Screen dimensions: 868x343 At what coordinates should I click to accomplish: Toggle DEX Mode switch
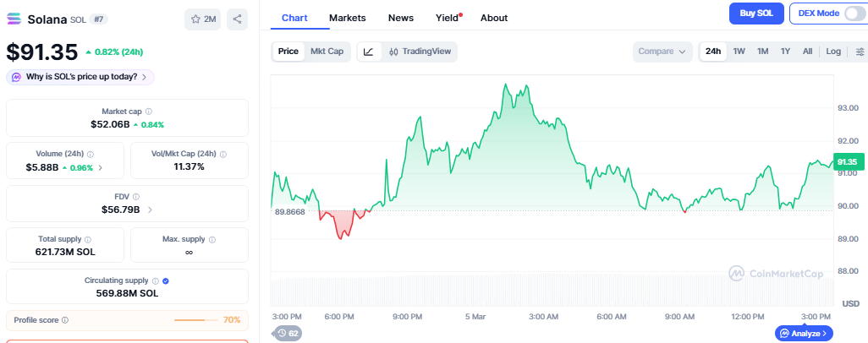854,14
